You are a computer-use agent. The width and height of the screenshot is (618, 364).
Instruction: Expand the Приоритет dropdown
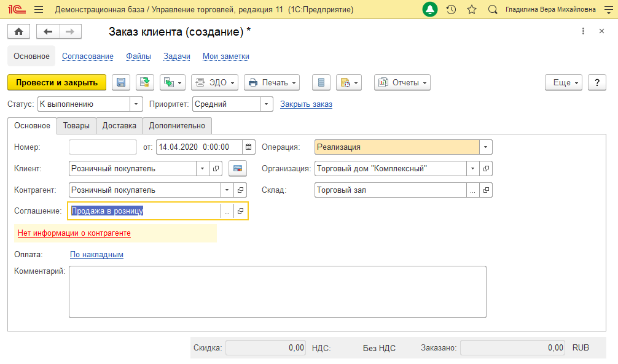click(266, 104)
